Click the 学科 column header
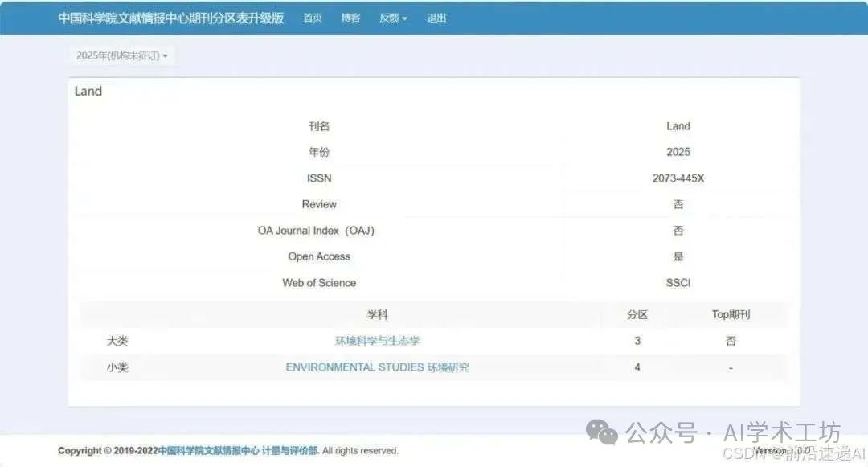Screen dimensions: 868x467 coord(378,315)
